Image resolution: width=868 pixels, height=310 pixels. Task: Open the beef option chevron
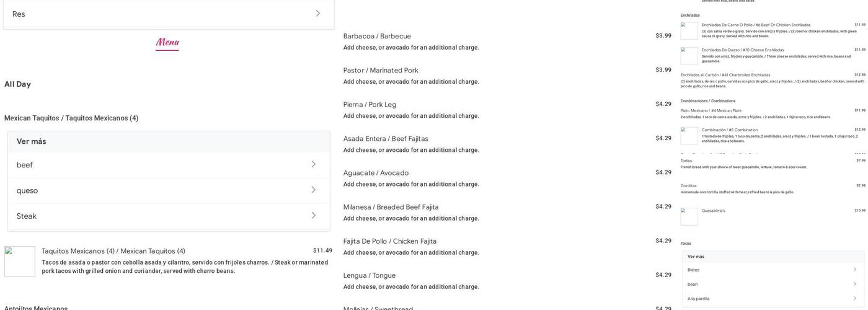tap(313, 164)
